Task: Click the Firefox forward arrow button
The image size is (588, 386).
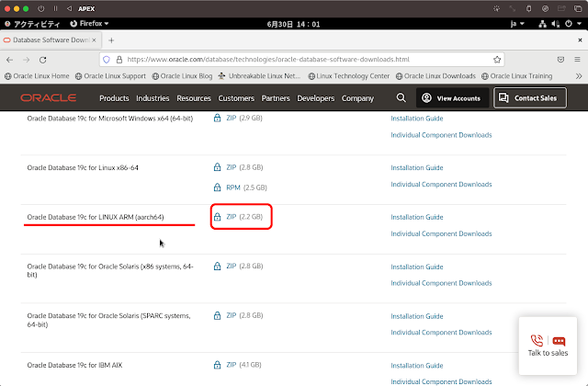Action: click(27, 60)
